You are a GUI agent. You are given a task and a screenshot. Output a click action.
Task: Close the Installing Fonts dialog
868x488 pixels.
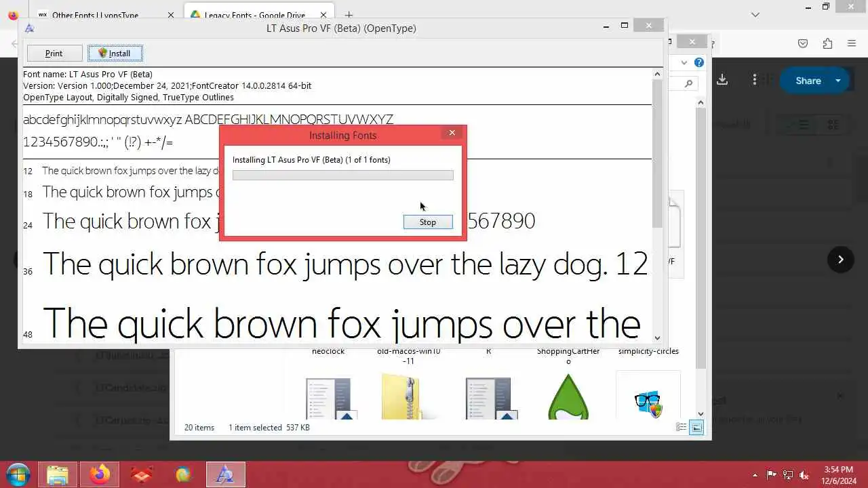[x=452, y=133]
